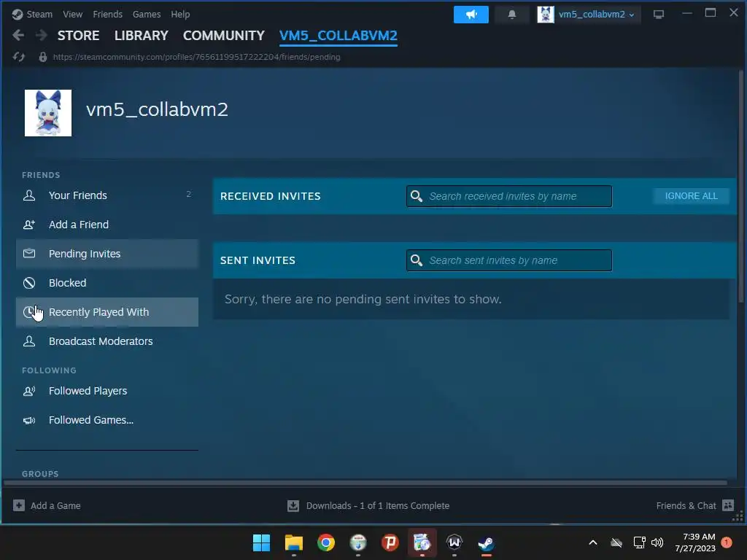
Task: Click the Blocked prohibition icon
Action: (x=29, y=283)
